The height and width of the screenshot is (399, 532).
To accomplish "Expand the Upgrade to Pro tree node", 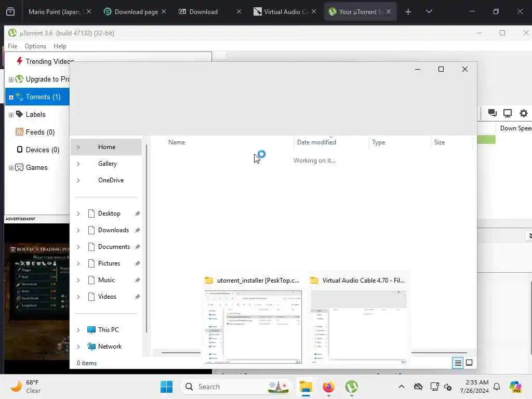I will click(11, 79).
